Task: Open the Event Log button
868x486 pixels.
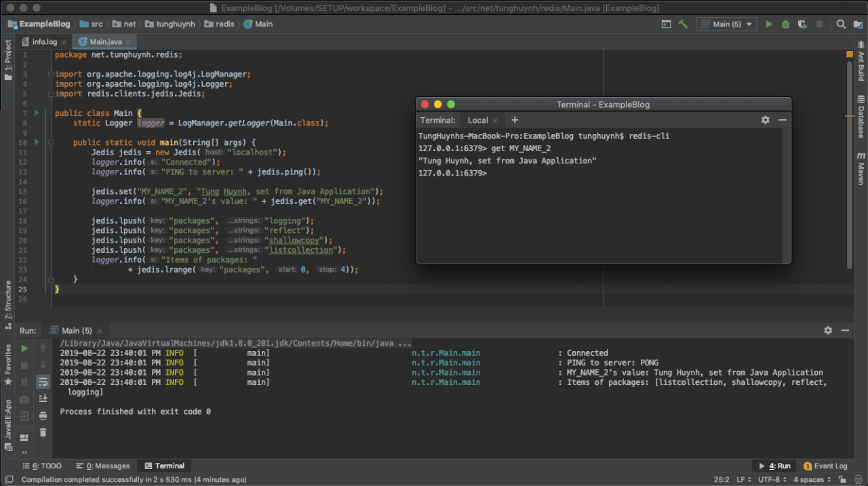Action: pyautogui.click(x=825, y=466)
